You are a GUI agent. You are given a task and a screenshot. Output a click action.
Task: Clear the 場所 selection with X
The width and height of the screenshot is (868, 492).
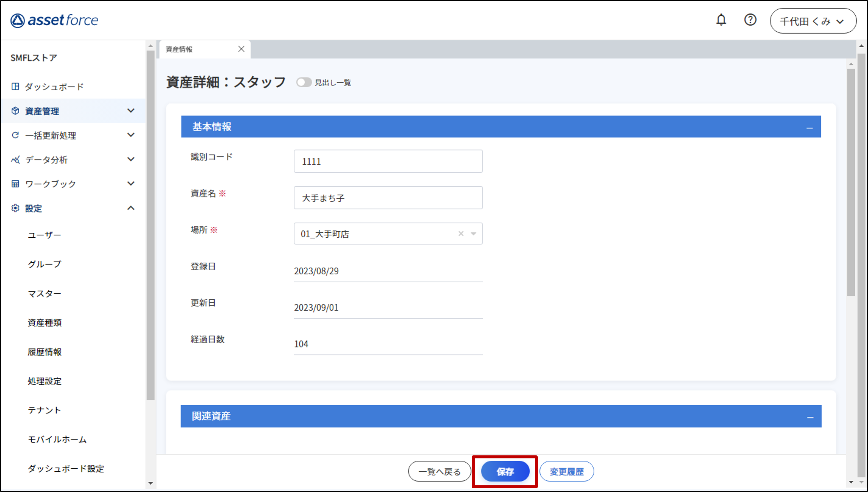461,234
